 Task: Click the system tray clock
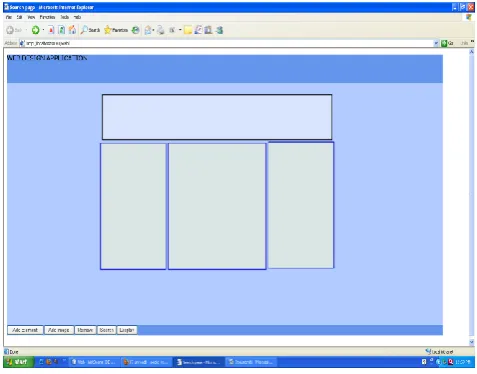pos(463,362)
